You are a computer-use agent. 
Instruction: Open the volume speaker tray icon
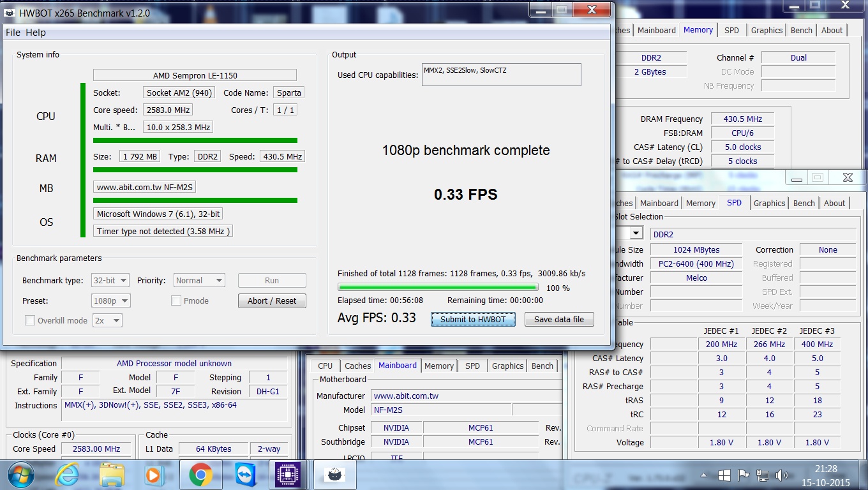781,475
